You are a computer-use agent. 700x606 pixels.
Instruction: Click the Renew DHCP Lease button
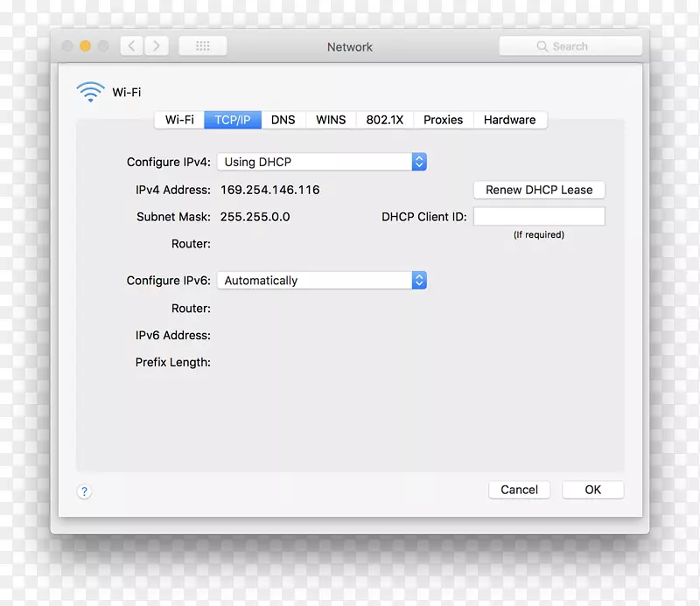point(539,190)
